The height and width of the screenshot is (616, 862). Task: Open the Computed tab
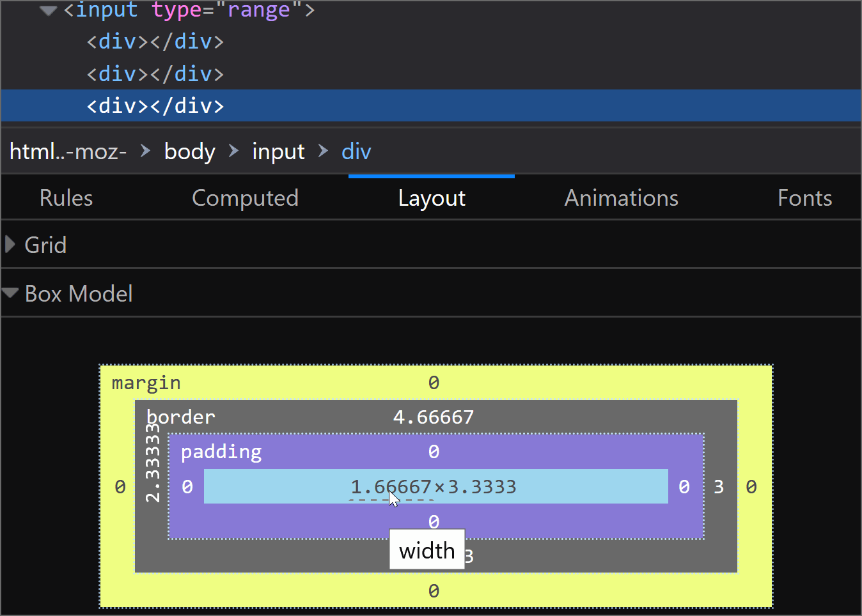coord(245,198)
